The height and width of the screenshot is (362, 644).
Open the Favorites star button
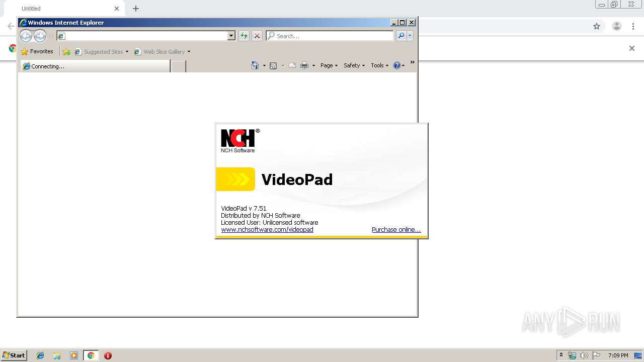point(37,51)
